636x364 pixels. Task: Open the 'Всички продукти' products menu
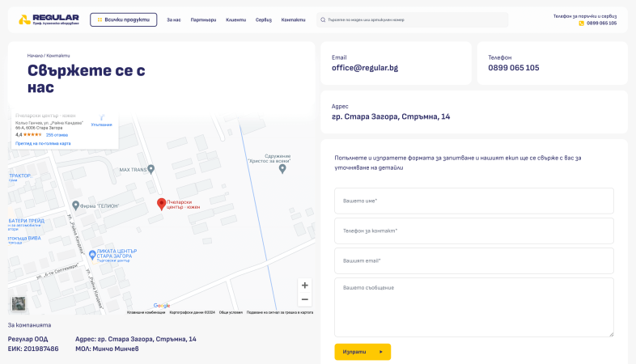click(123, 19)
